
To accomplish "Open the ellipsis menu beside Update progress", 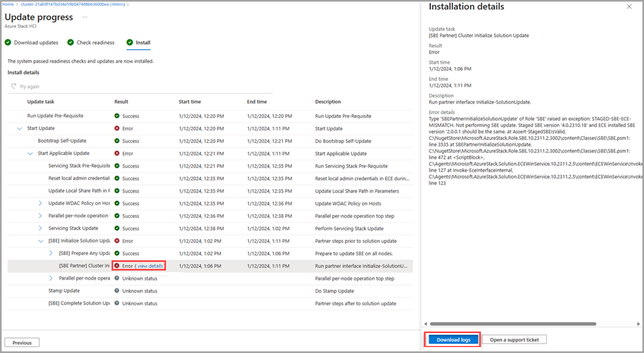I will 85,17.
